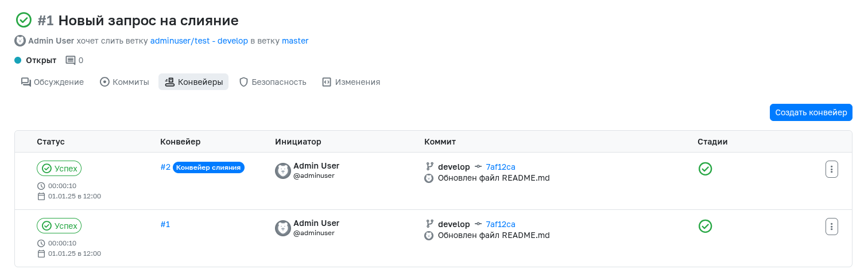Open the master branch link

[295, 41]
